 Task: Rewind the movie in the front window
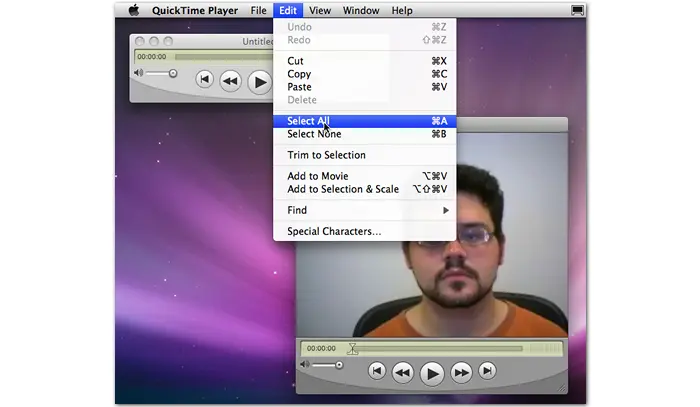[x=403, y=372]
